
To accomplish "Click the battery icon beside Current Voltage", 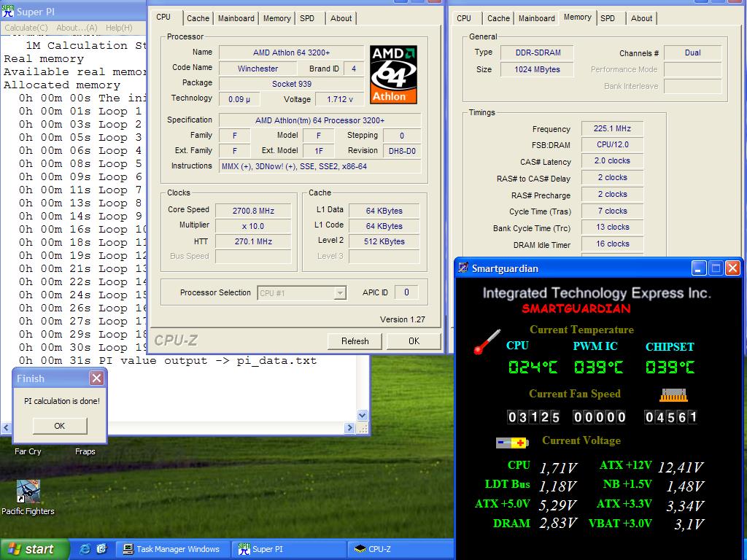I will click(x=512, y=443).
